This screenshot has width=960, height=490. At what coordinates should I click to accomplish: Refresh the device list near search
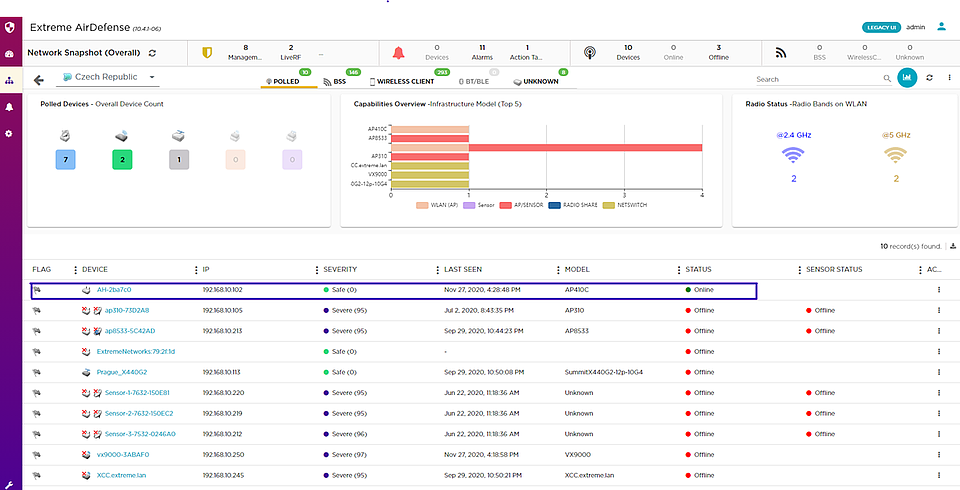(929, 78)
